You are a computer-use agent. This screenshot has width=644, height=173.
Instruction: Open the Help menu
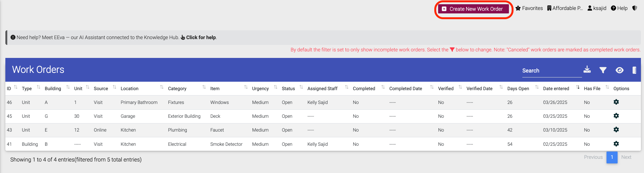point(619,8)
